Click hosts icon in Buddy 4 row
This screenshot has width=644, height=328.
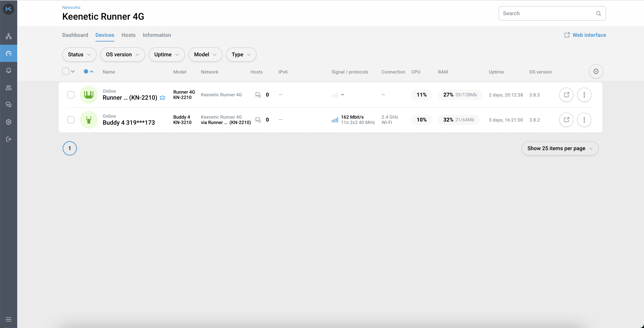(x=258, y=120)
